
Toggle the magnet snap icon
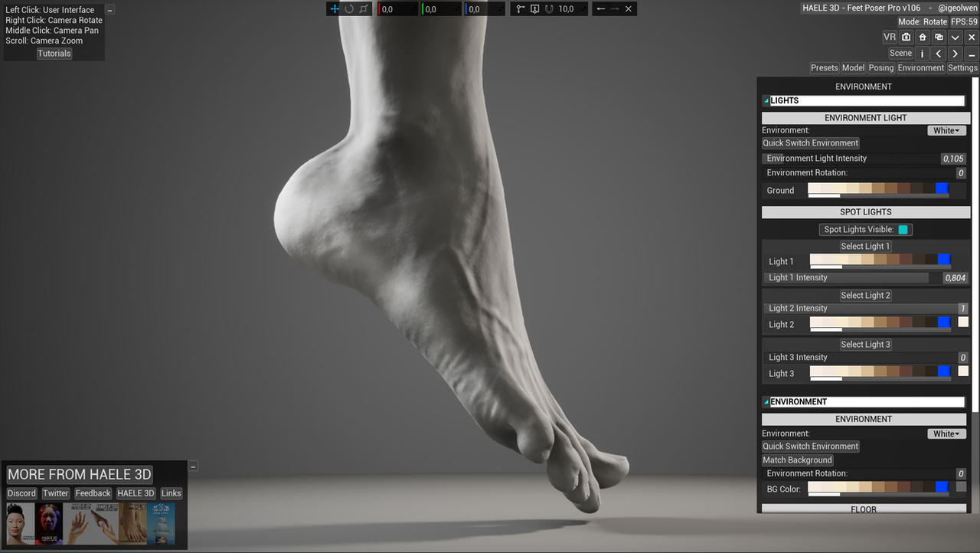pyautogui.click(x=549, y=9)
